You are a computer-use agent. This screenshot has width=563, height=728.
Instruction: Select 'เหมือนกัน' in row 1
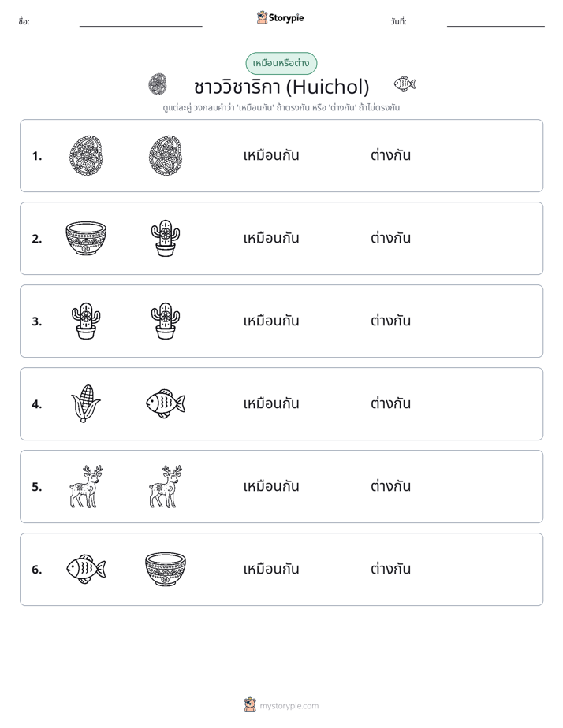[x=271, y=155]
